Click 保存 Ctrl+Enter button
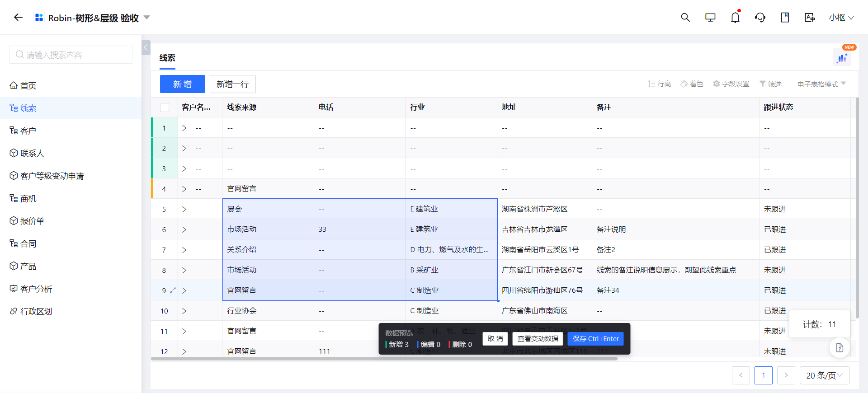Screen dimensions: 868x393 (x=595, y=339)
